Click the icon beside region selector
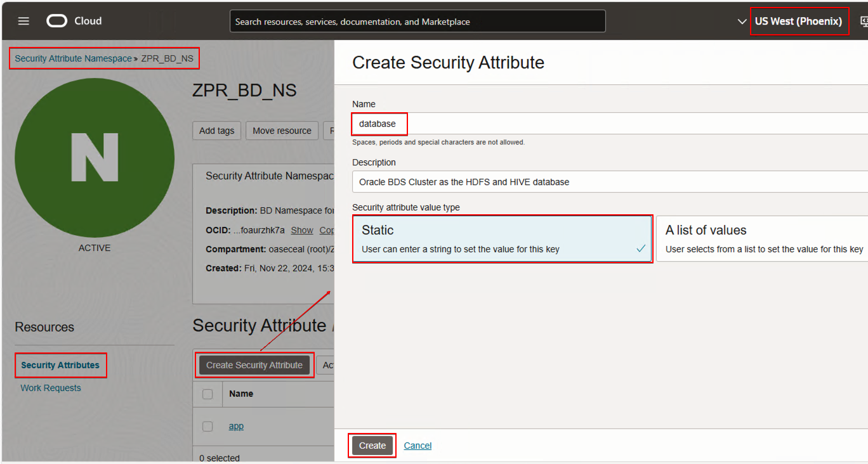The height and width of the screenshot is (464, 868). click(x=864, y=21)
